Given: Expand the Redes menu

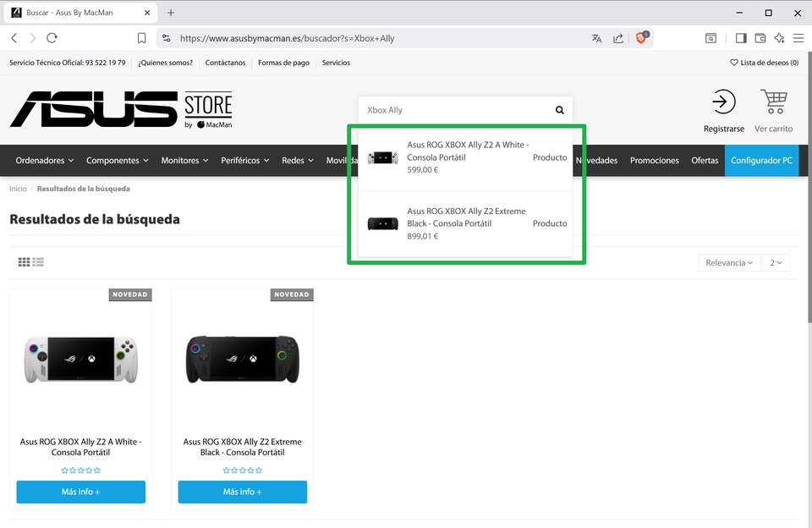Looking at the screenshot, I should (298, 161).
